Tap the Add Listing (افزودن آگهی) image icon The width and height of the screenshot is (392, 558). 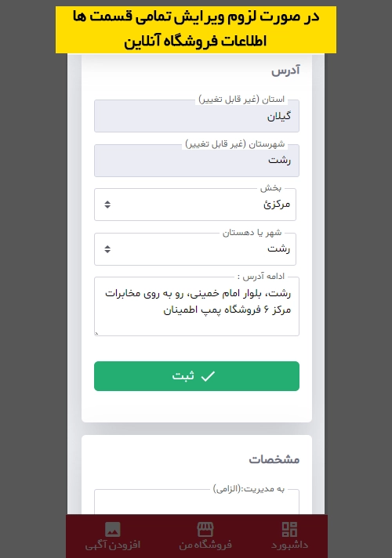[113, 529]
